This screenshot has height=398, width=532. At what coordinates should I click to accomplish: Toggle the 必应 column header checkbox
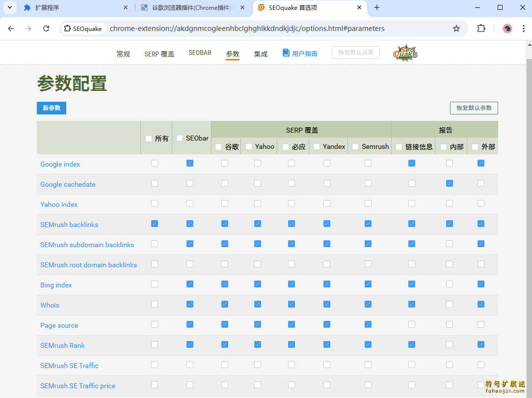286,147
